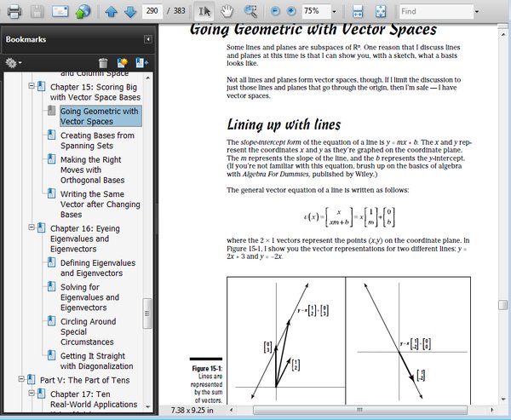Click document scroll up arrow at top
Image resolution: width=511 pixels, height=420 pixels.
pyautogui.click(x=502, y=33)
